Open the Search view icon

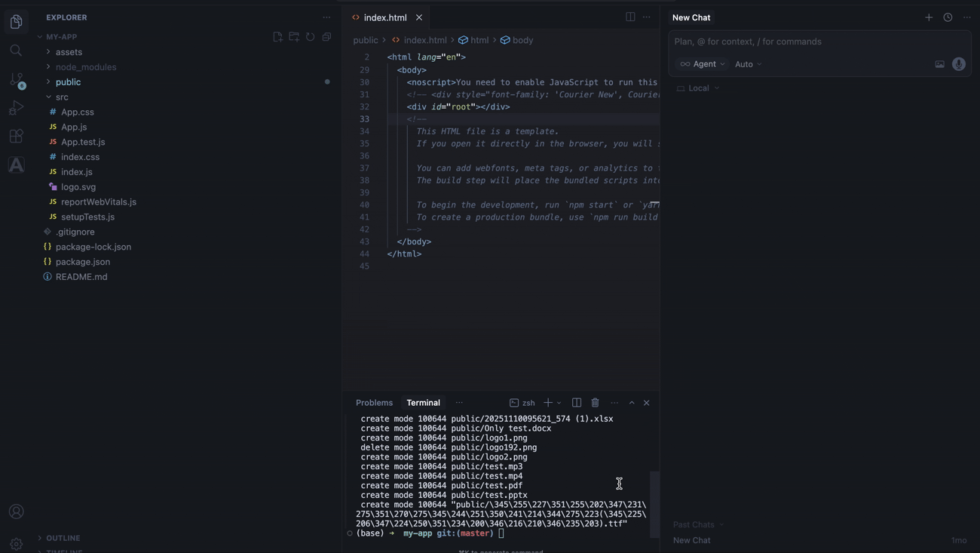[x=16, y=51]
